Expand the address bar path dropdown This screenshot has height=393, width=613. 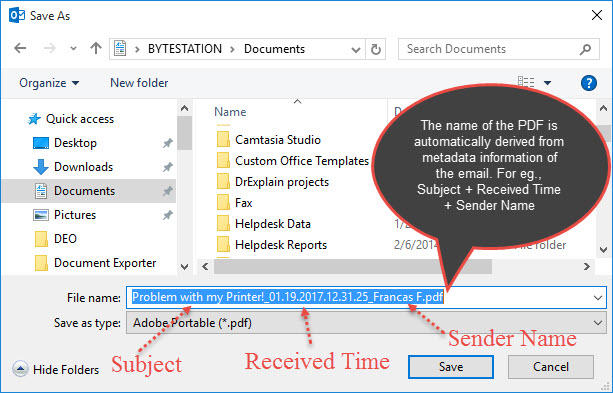pos(356,50)
